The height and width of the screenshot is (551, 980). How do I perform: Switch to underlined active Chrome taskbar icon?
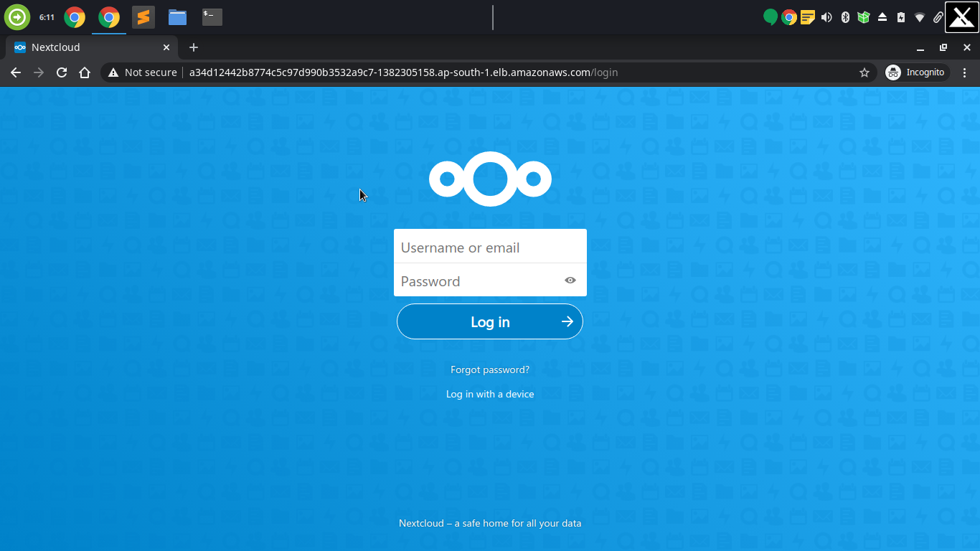click(x=109, y=17)
